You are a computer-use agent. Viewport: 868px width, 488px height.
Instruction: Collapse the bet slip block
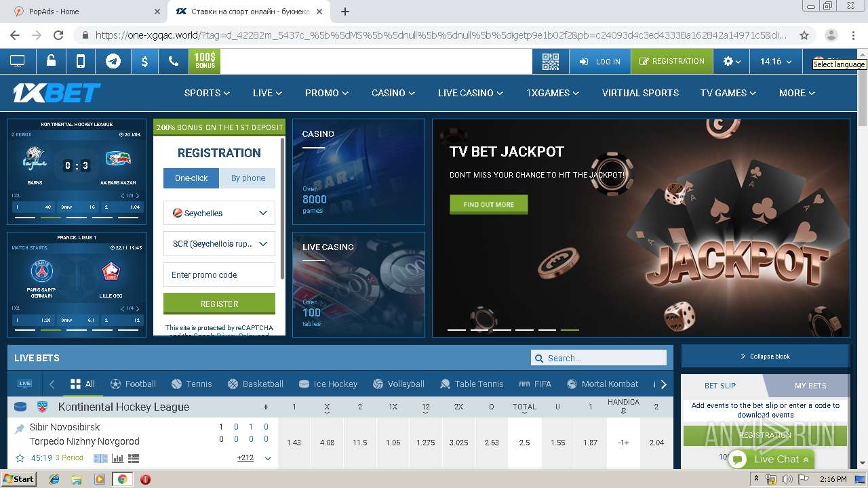pos(765,356)
